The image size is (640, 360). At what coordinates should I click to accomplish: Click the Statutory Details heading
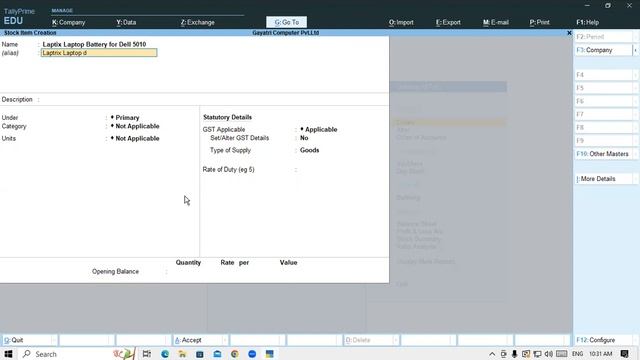pyautogui.click(x=227, y=117)
